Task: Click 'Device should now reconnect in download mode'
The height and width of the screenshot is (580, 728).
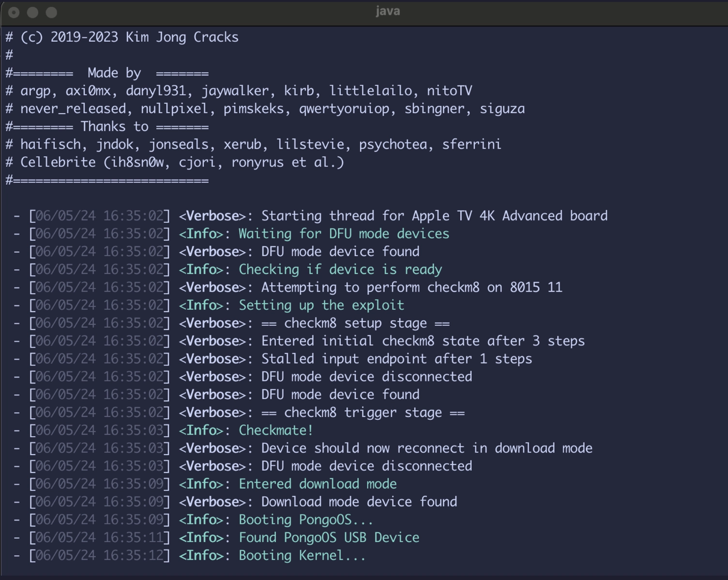Action: point(427,449)
